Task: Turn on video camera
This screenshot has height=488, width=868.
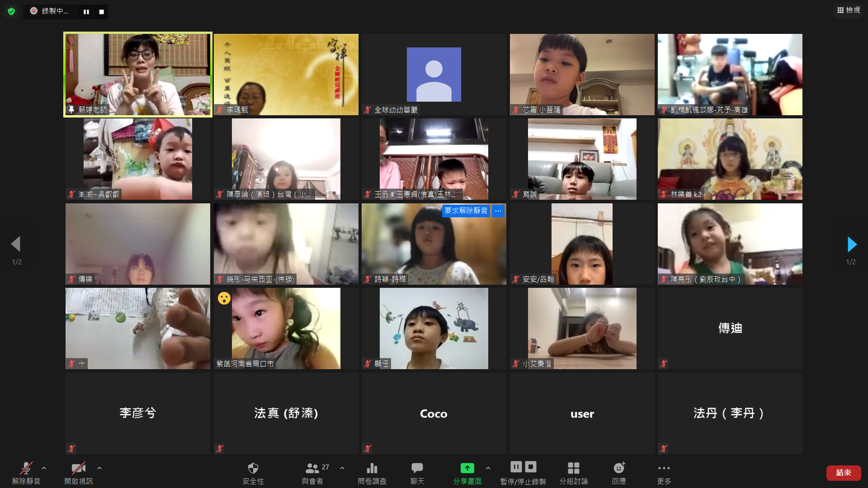Action: pos(78,468)
